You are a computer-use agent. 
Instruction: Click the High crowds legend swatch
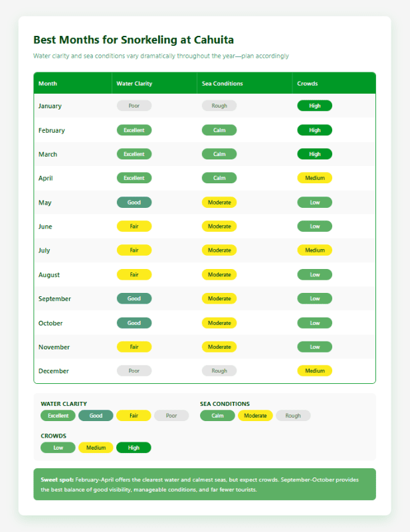tap(134, 448)
